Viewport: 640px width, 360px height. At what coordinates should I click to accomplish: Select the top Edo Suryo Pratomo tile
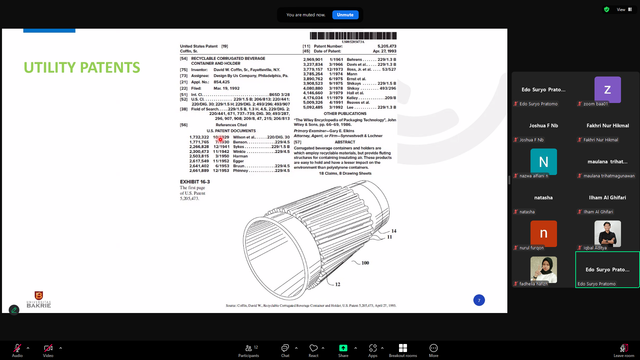[543, 90]
